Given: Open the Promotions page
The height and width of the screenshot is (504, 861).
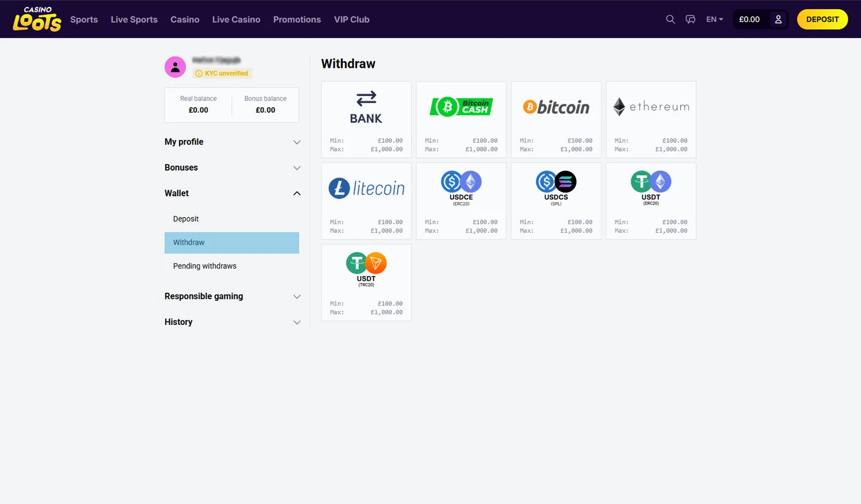Looking at the screenshot, I should click(297, 20).
